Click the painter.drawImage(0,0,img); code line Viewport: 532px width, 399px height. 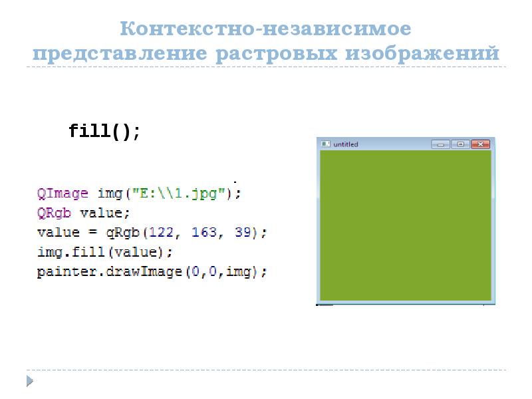pyautogui.click(x=152, y=272)
